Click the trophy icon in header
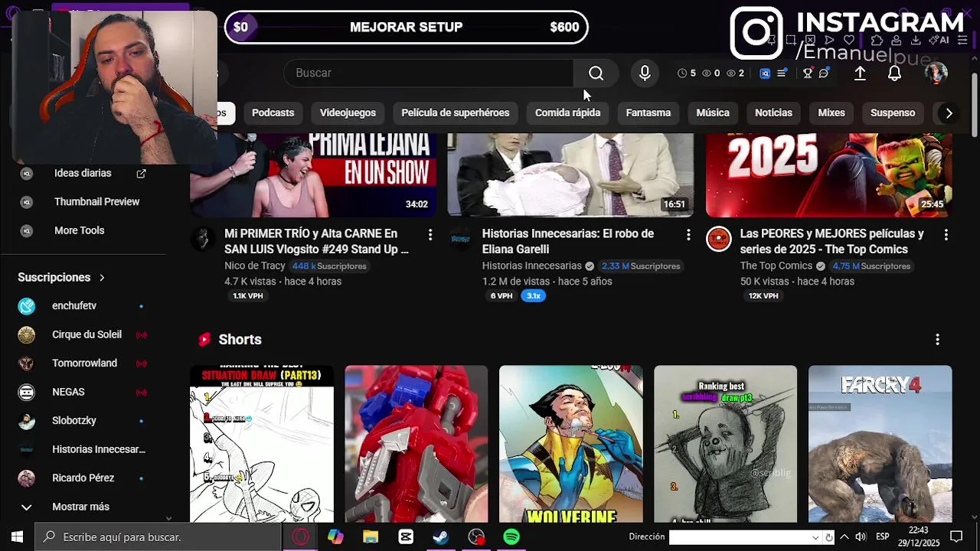Screen dimensions: 980x551 click(808, 73)
